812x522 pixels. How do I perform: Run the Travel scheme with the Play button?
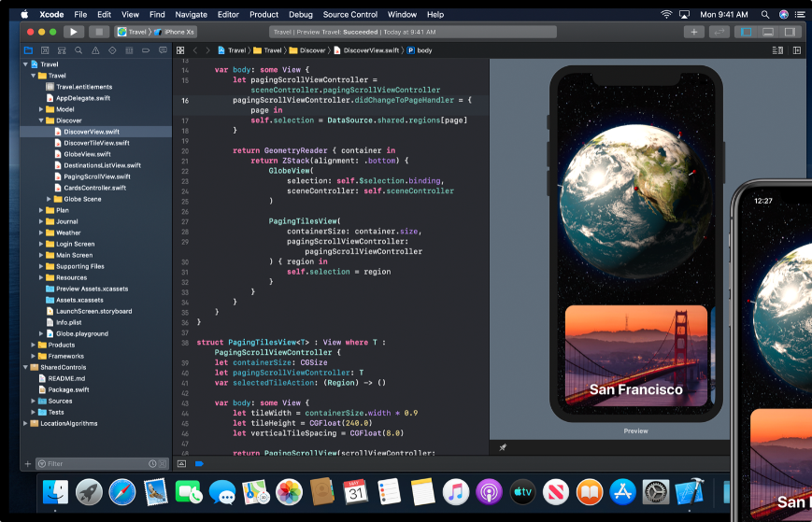pyautogui.click(x=74, y=32)
